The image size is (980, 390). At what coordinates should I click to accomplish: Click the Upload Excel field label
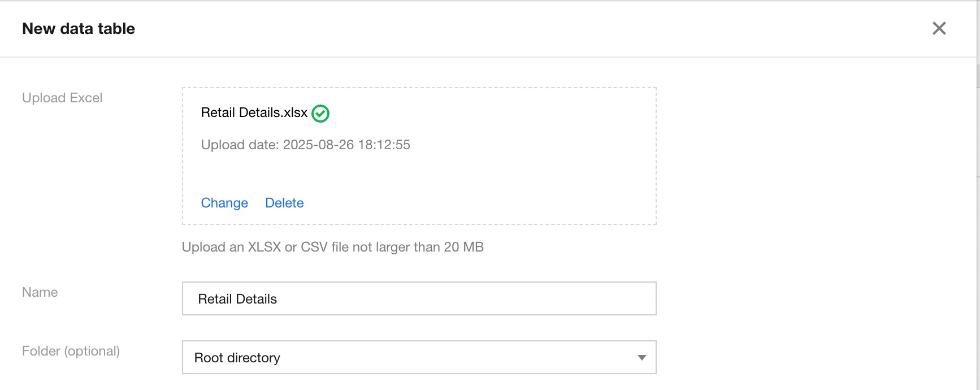[x=62, y=98]
